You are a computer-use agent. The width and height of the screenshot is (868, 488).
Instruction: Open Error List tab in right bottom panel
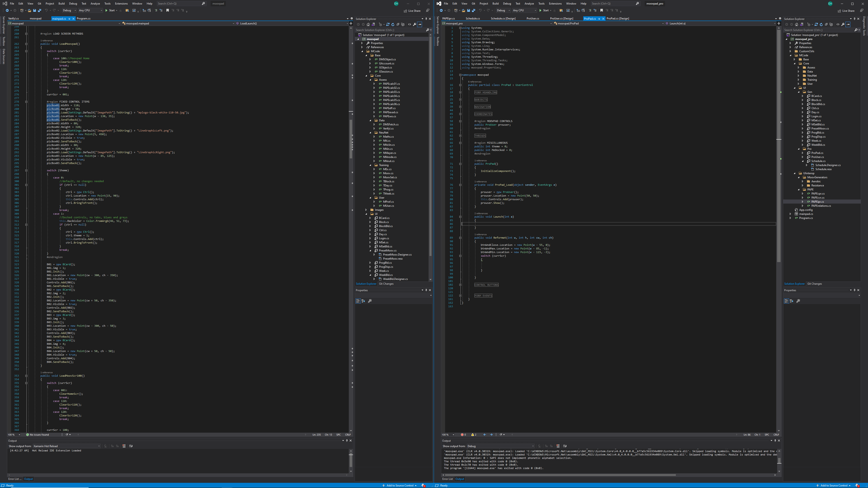tap(448, 479)
